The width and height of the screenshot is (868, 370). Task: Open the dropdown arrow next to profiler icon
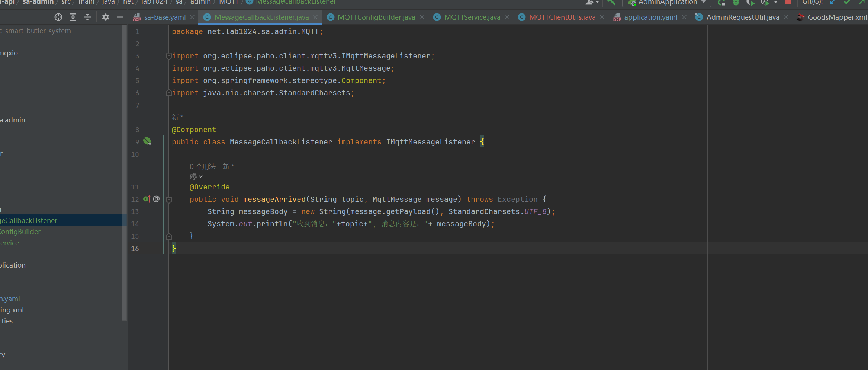pos(776,2)
